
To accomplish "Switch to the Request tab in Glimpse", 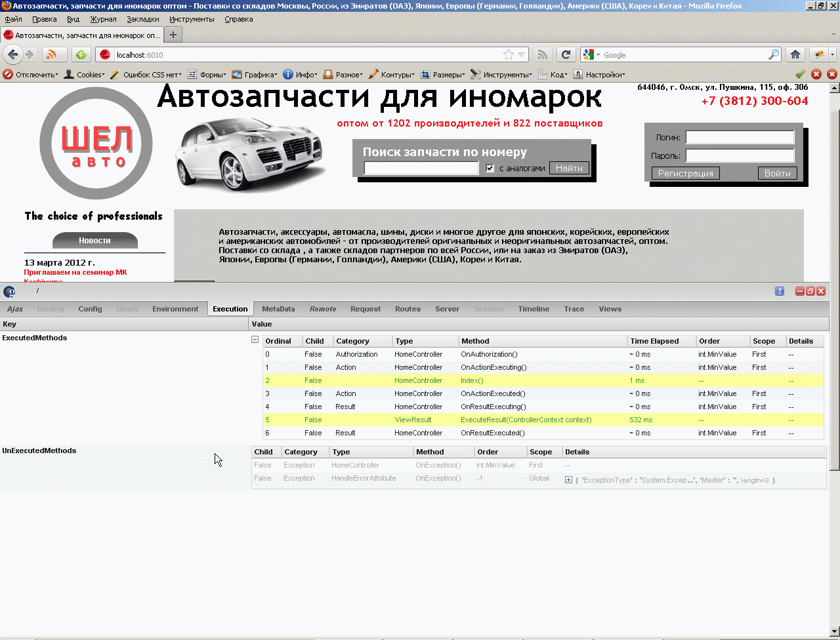I will point(366,309).
